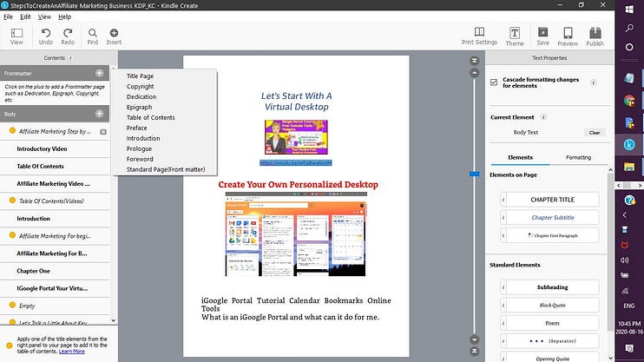The width and height of the screenshot is (644, 362).
Task: Click the Publish icon
Action: tap(595, 36)
